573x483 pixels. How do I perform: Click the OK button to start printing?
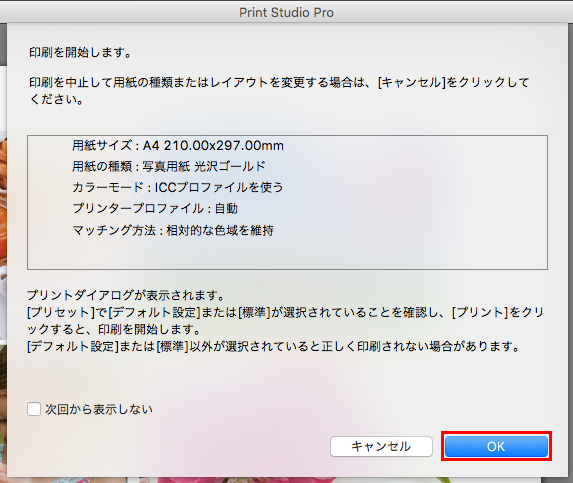coord(496,446)
